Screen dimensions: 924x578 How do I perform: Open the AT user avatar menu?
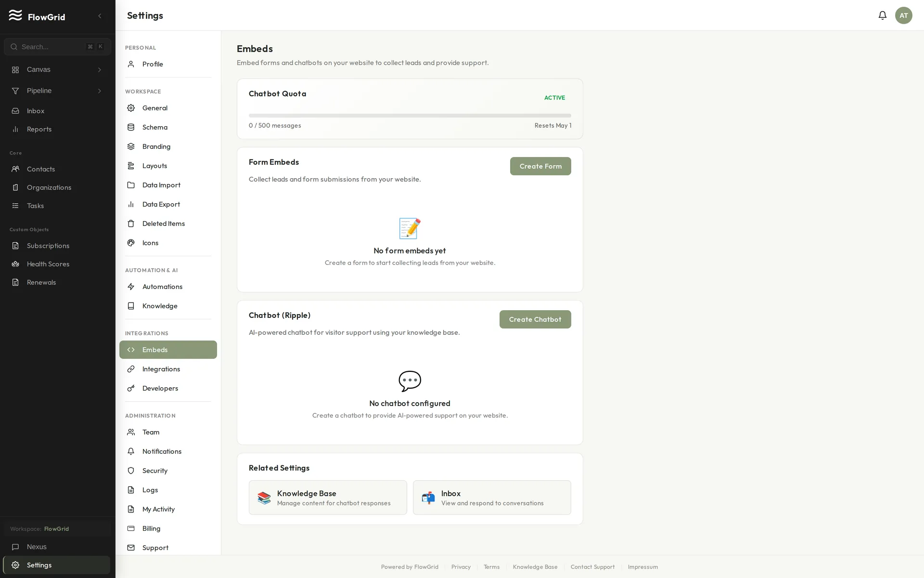[x=903, y=15]
